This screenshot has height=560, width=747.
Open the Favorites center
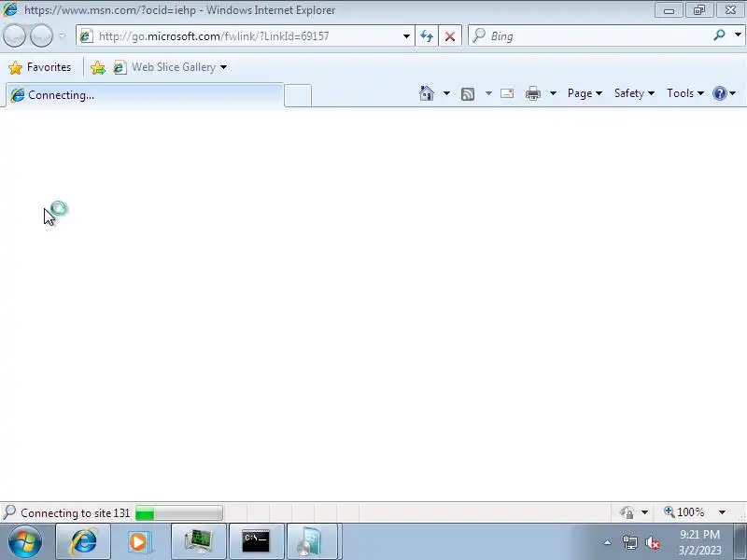point(40,67)
